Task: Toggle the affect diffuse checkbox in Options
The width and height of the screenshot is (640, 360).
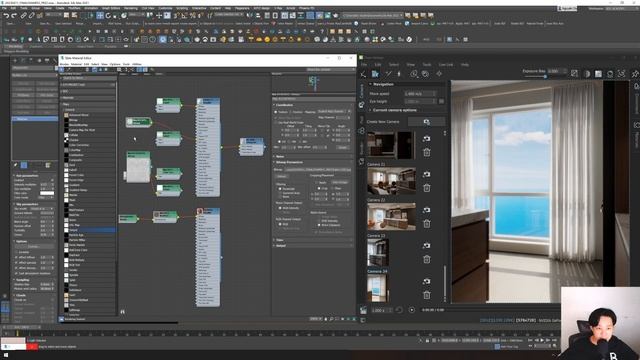Action: coord(16,258)
